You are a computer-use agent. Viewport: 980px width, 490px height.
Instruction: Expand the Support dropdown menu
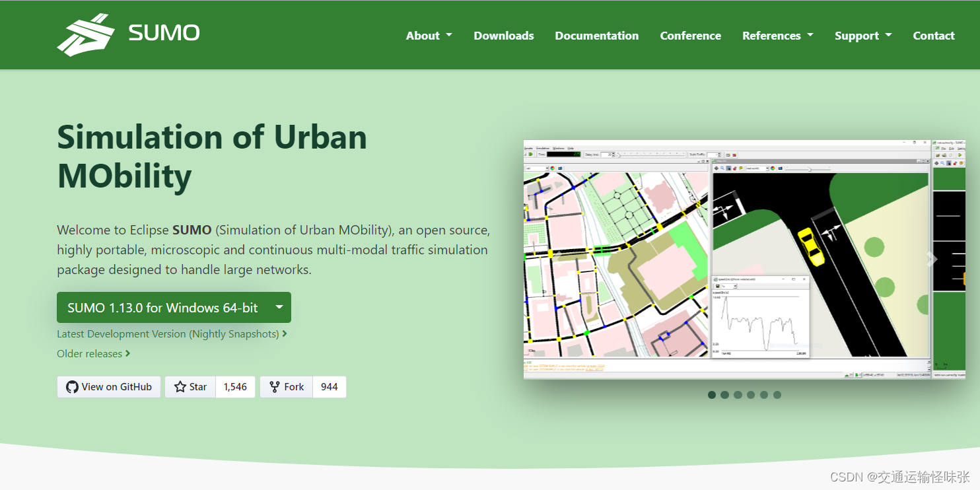[x=863, y=36]
